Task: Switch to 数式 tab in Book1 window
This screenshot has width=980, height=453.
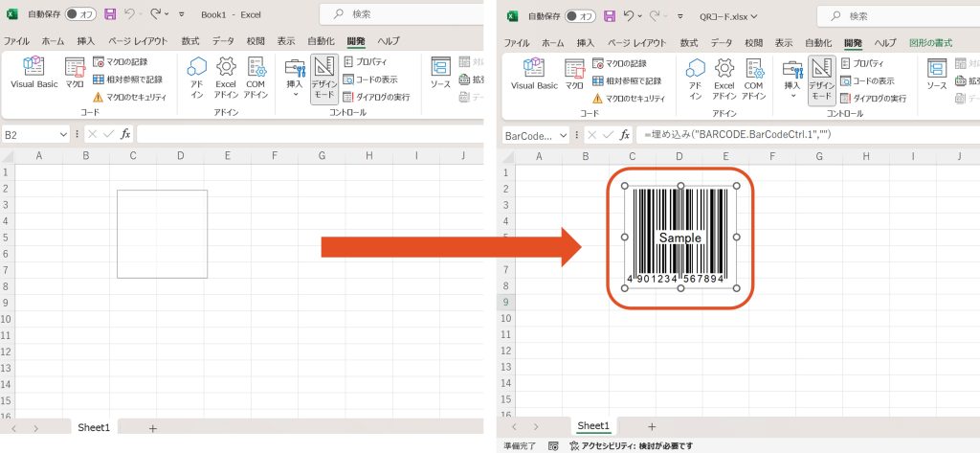Action: (x=190, y=40)
